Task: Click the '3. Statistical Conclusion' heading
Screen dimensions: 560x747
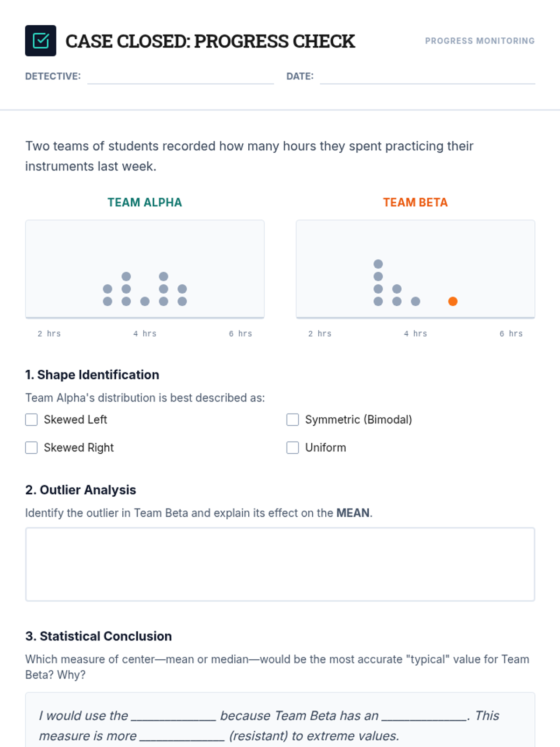Action: (98, 636)
